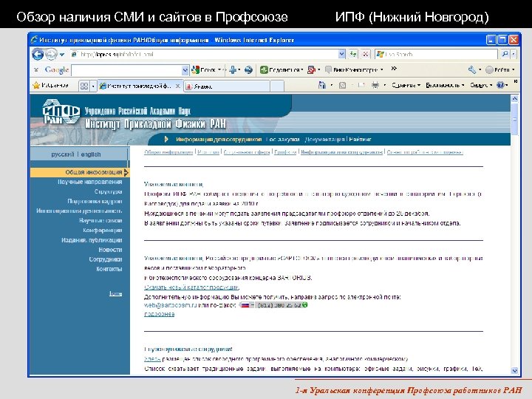The image size is (532, 399).
Task: Open Избранное favorites star button
Action: 51,86
